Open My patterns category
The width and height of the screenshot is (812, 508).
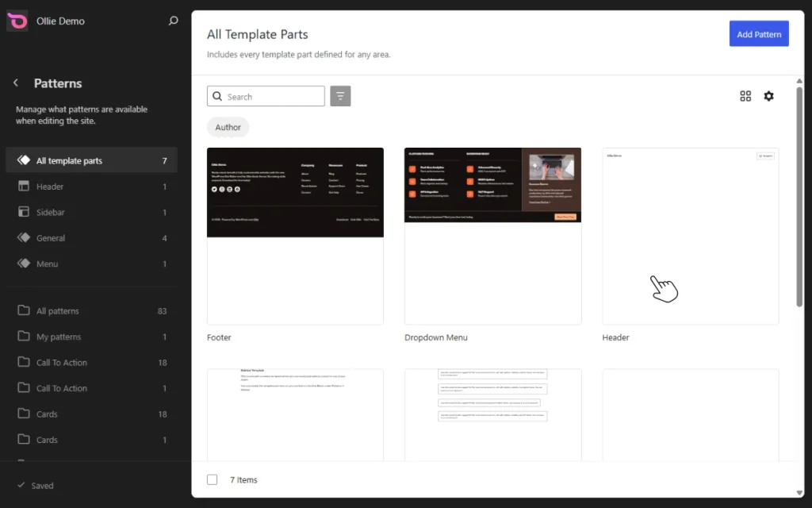pyautogui.click(x=91, y=337)
